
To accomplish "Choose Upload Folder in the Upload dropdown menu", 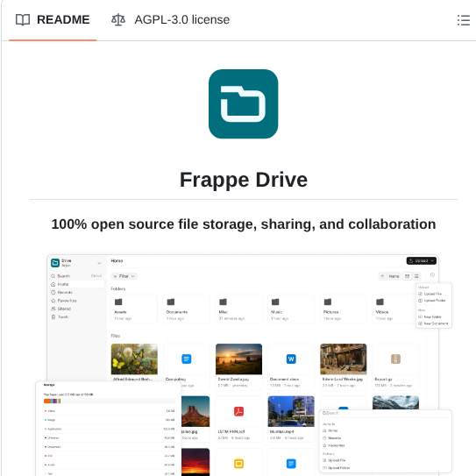I will (434, 301).
